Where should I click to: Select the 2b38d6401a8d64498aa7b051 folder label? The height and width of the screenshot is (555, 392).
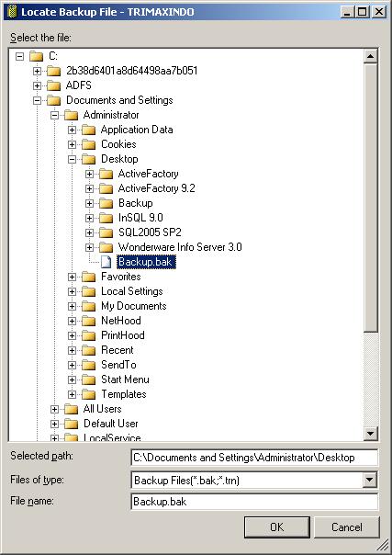(x=131, y=71)
